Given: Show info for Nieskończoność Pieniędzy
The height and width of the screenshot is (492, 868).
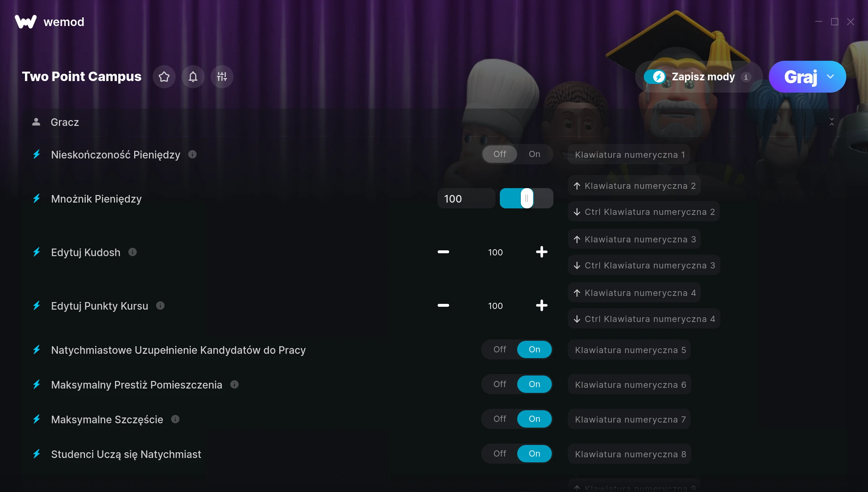Looking at the screenshot, I should click(192, 154).
